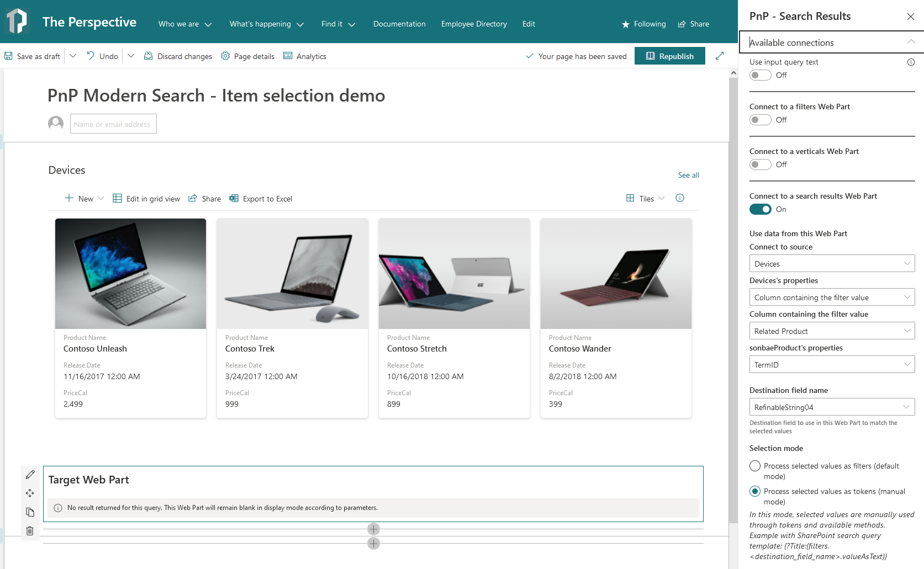Go to Documentation
The height and width of the screenshot is (569, 924).
click(x=399, y=24)
